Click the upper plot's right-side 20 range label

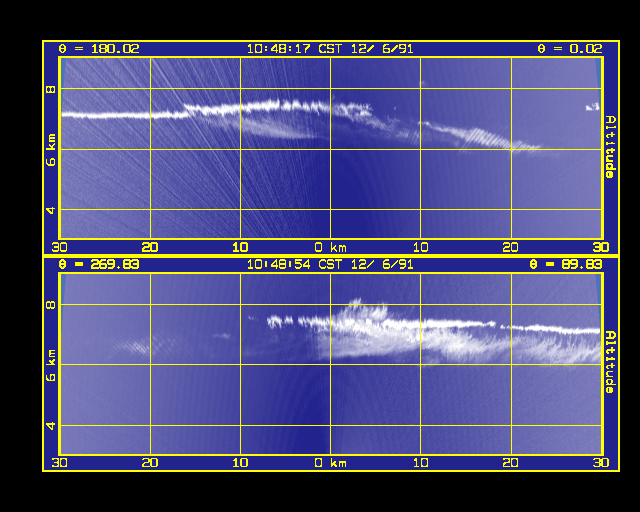point(511,247)
